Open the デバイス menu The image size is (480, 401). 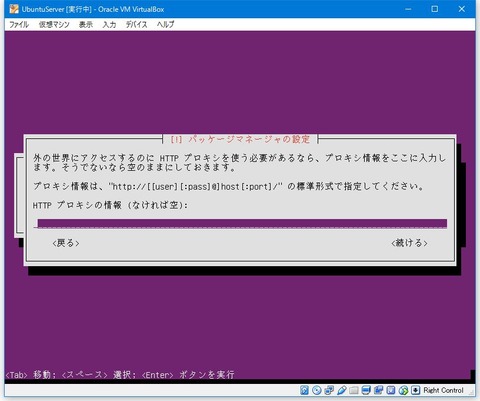[136, 24]
